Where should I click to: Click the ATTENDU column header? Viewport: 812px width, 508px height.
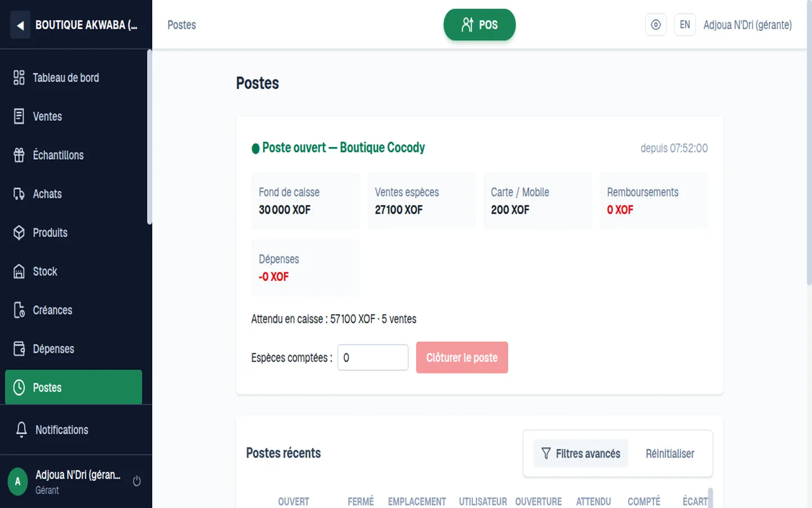point(593,502)
